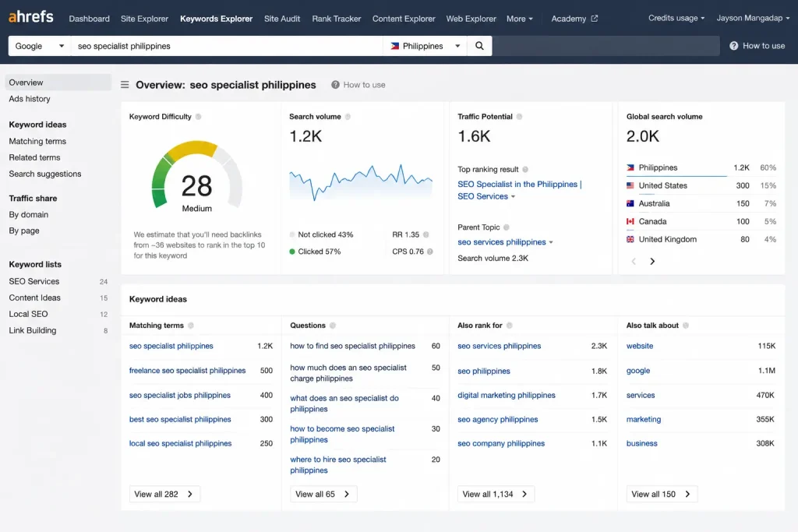Click the search volume trend chart
Viewport: 798px width, 532px height.
[x=361, y=182]
